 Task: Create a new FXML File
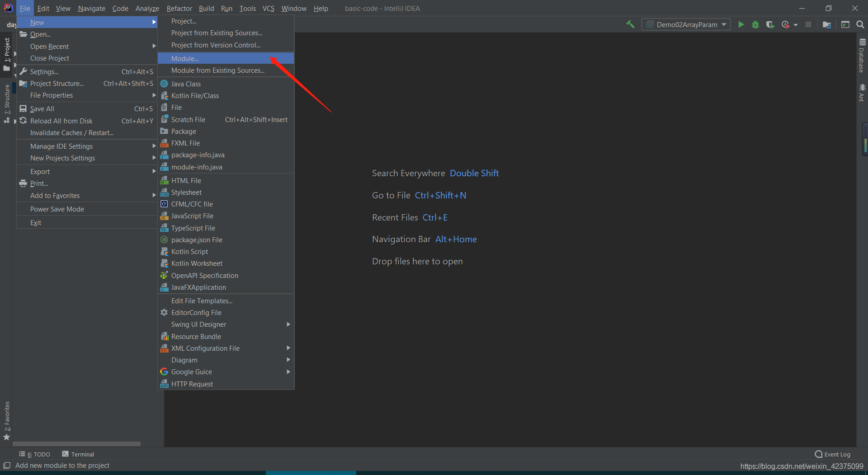coord(226,143)
